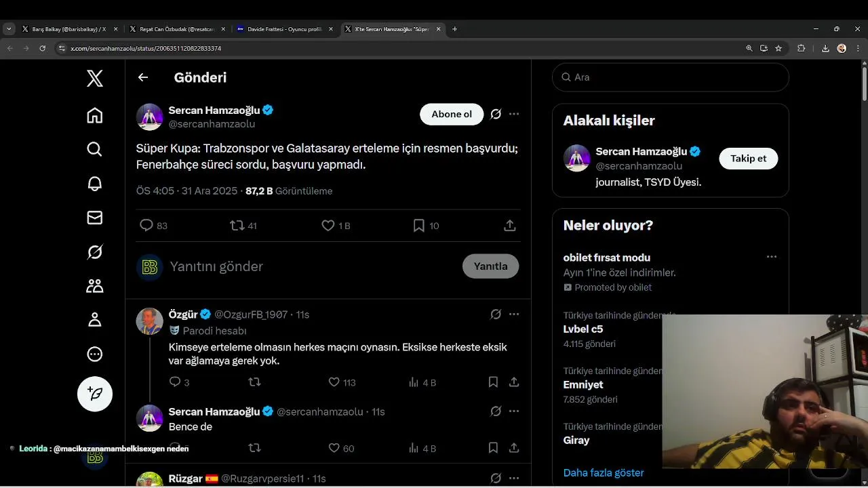This screenshot has width=868, height=488.
Task: Open three-dot menu on Rüzgar's reply
Action: coord(514,479)
